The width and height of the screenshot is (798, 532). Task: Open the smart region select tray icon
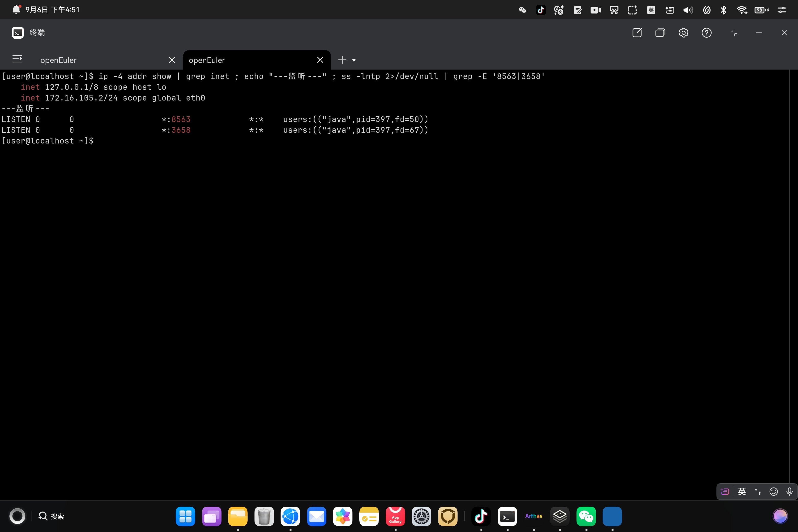(633, 10)
